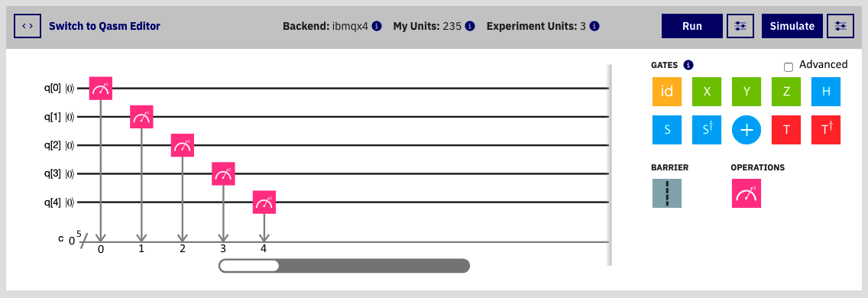868x298 pixels.
Task: Select the measurement operation in palette
Action: (747, 193)
